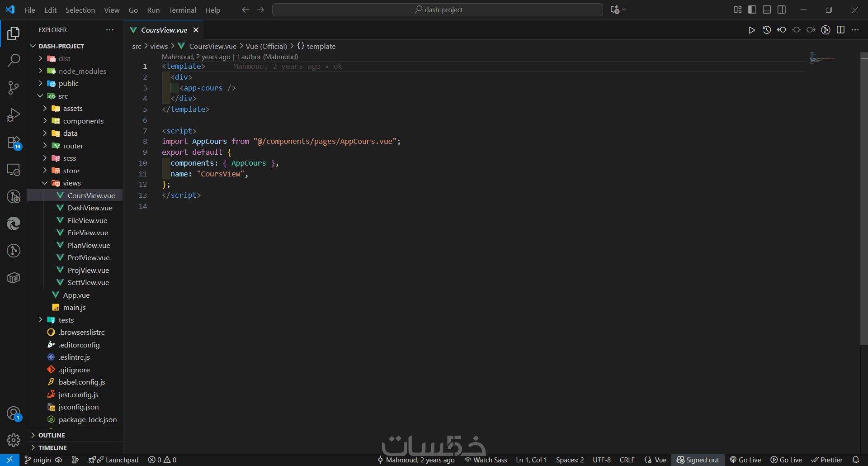The height and width of the screenshot is (466, 868).
Task: Open editor More Actions ellipsis
Action: pos(855,30)
